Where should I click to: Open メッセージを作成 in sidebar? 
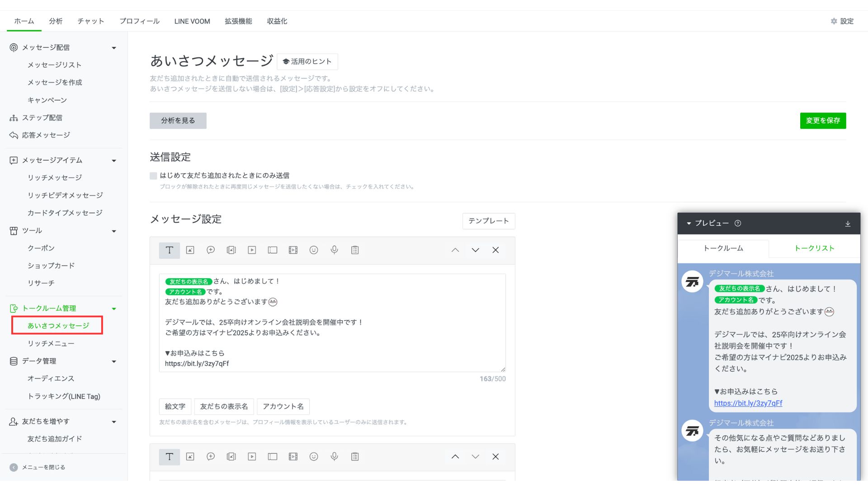pos(55,83)
